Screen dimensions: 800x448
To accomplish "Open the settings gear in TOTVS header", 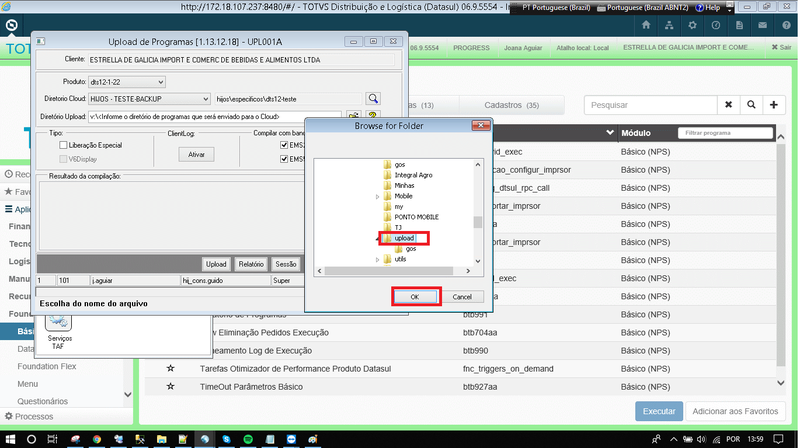I will [x=692, y=25].
